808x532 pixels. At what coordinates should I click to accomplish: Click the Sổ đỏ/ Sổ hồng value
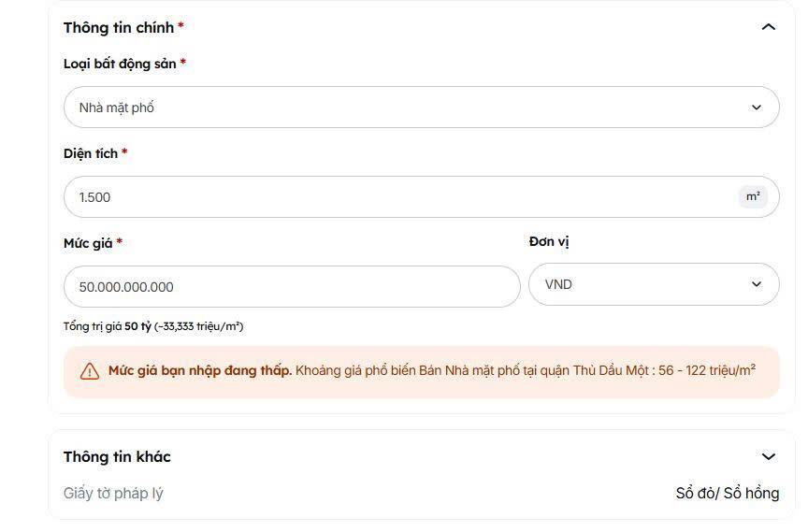click(727, 493)
